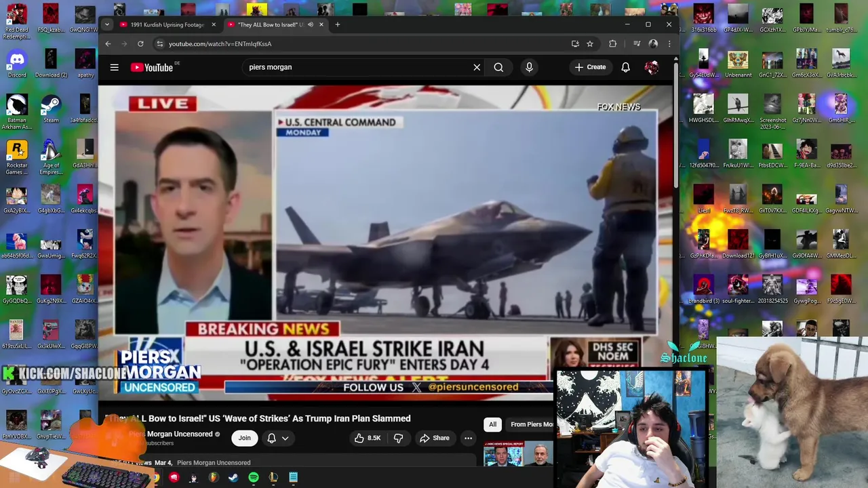Open Chrome three-dot menu
The height and width of the screenshot is (488, 868).
(x=669, y=43)
